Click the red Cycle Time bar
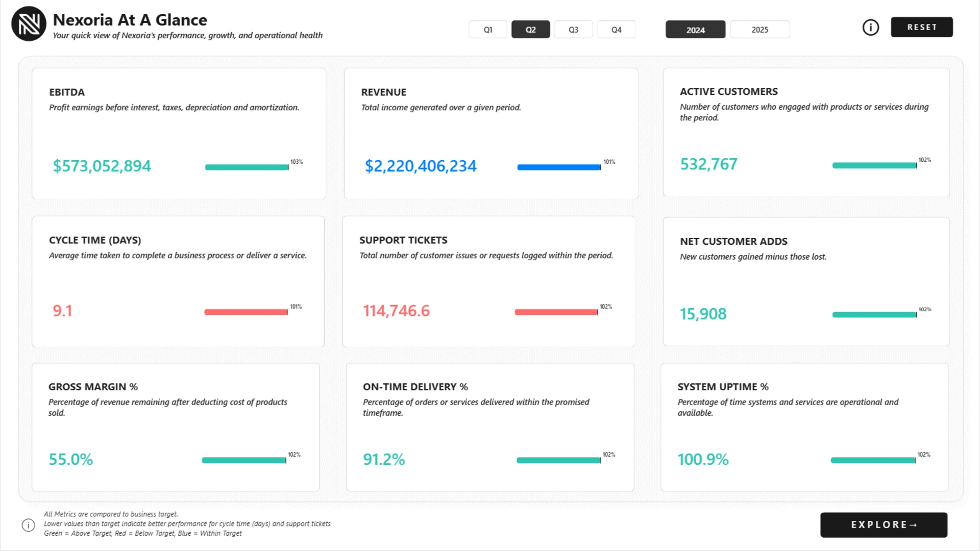The width and height of the screenshot is (980, 551). point(246,312)
